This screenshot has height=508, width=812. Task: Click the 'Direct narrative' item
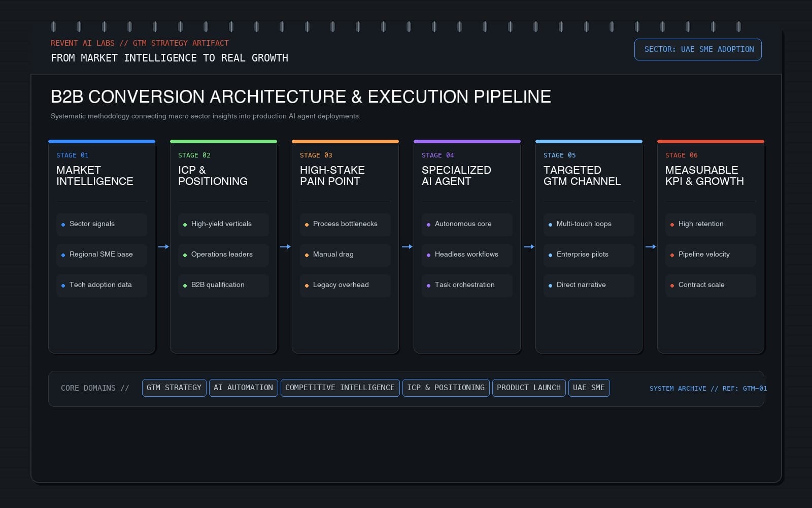pyautogui.click(x=589, y=285)
